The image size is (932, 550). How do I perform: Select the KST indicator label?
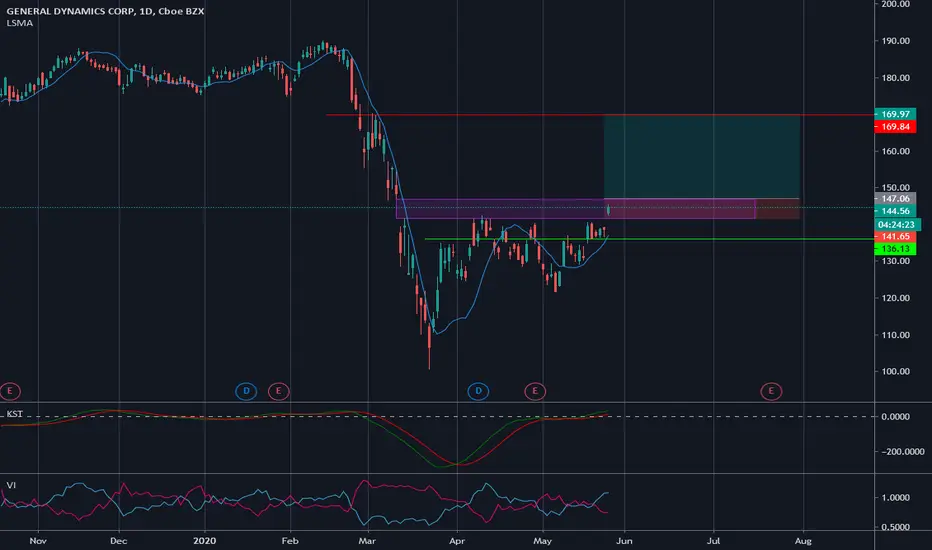[x=14, y=414]
